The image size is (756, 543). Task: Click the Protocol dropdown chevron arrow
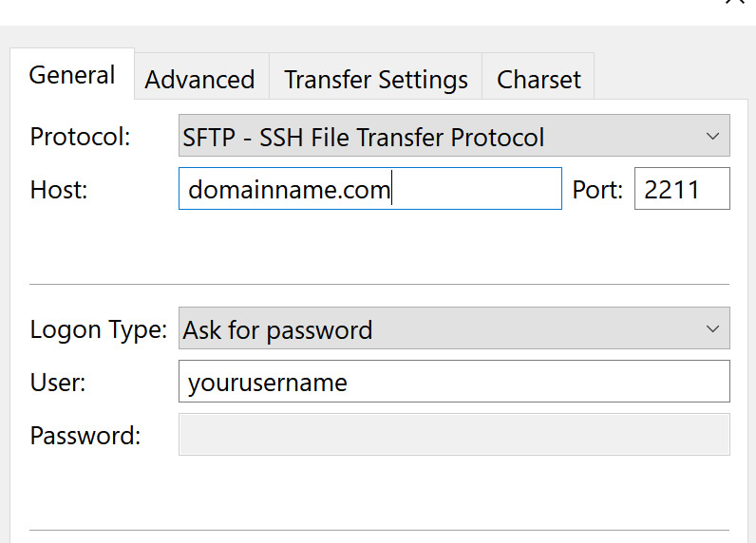click(712, 136)
